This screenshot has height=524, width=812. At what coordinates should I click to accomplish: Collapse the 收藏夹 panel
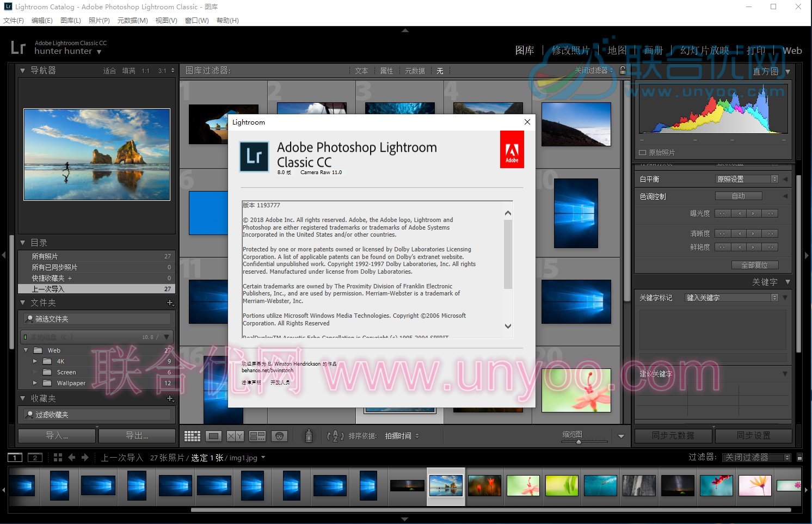[x=22, y=398]
